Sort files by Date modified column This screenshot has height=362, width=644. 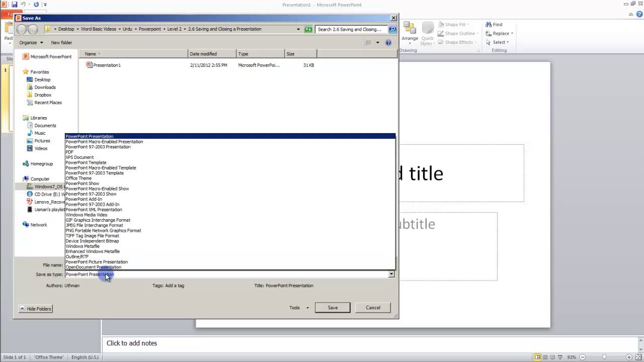[212, 54]
